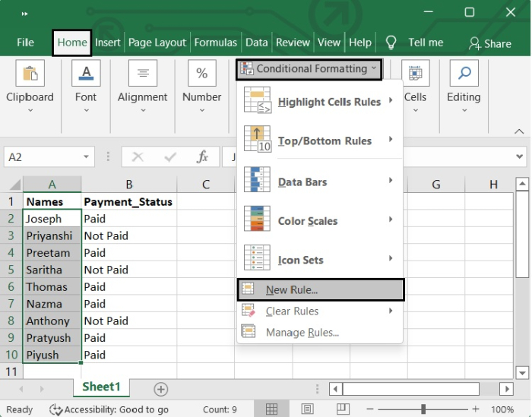Open the Name Box dropdown arrow

[x=87, y=157]
